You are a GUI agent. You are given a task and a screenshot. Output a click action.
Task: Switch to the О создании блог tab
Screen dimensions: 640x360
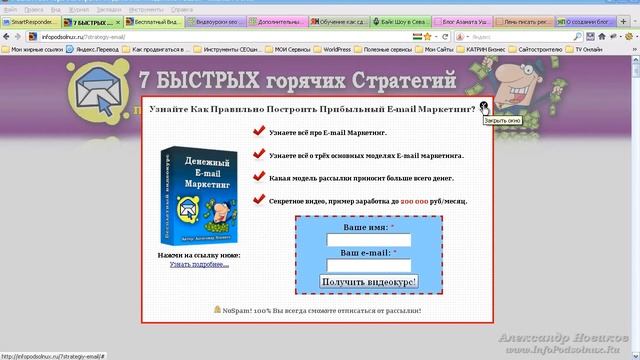tap(586, 22)
